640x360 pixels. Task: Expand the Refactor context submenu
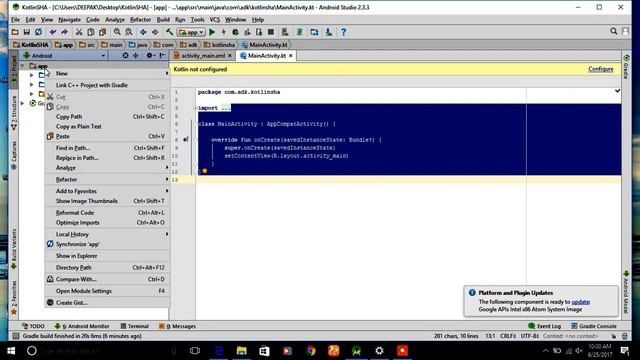point(107,179)
